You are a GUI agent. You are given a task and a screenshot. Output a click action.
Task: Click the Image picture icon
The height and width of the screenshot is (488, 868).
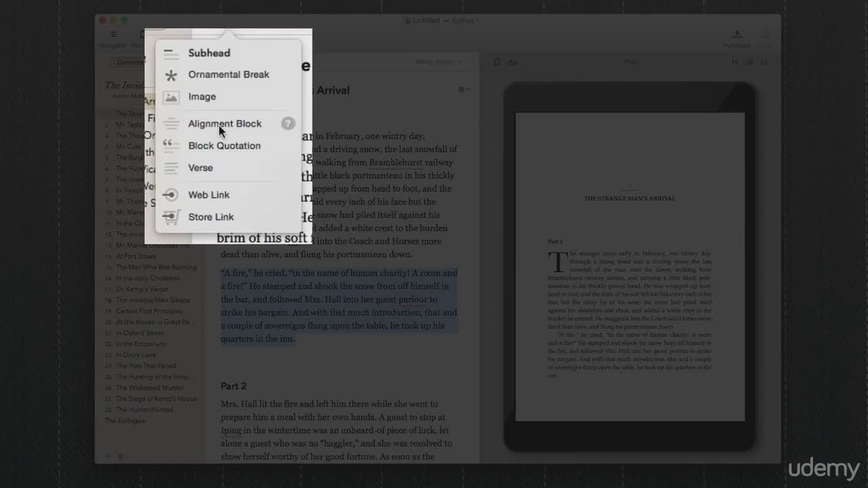click(172, 97)
